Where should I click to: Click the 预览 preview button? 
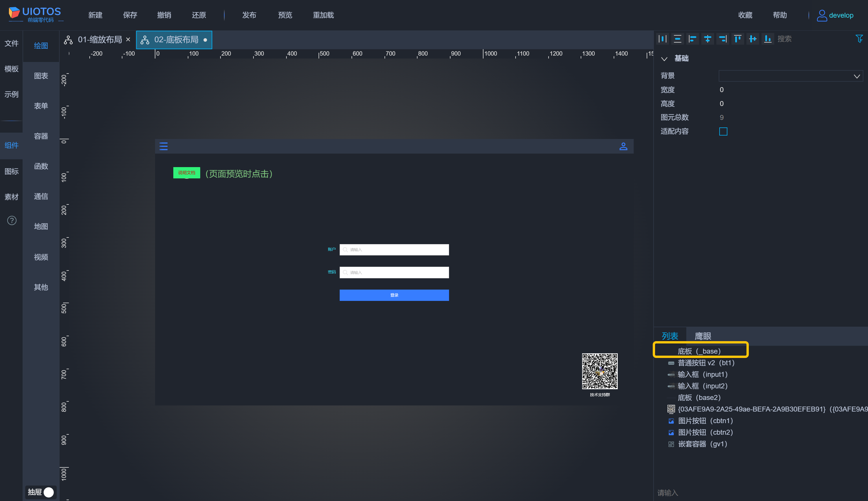(x=285, y=15)
